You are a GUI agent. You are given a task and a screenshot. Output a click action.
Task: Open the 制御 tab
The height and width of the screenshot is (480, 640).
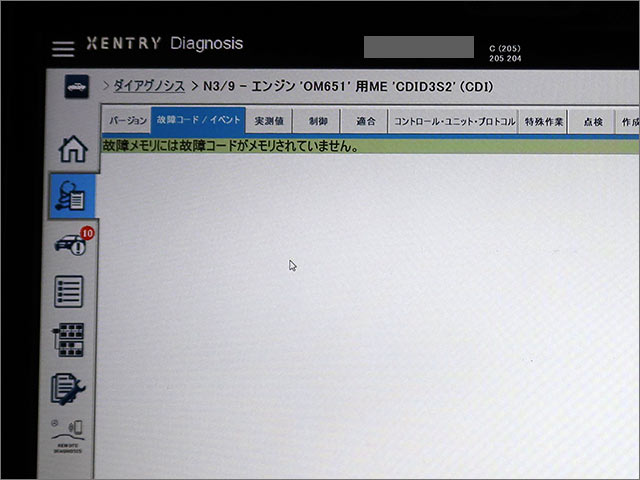(x=317, y=121)
